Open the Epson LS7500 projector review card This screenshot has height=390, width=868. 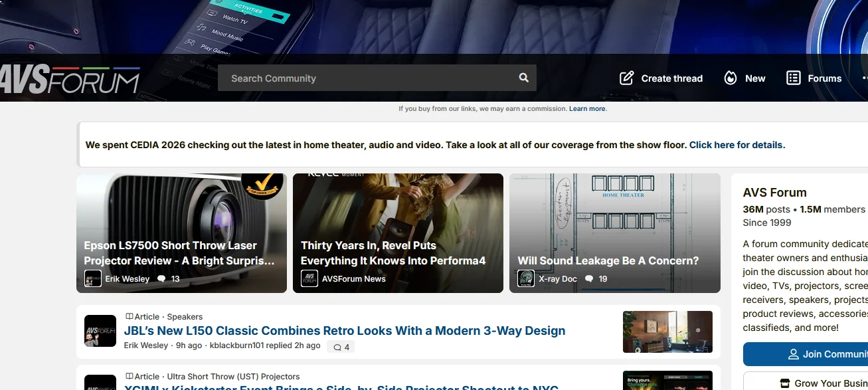[181, 233]
